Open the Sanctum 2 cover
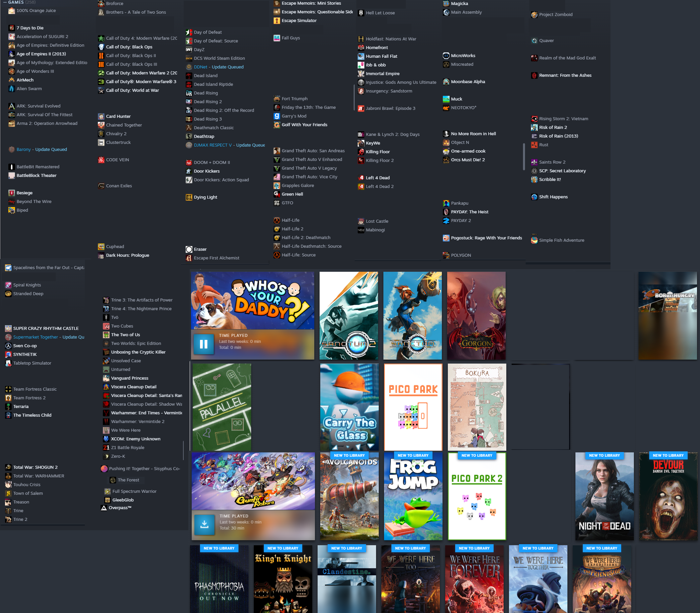Viewport: 700px width, 613px height. (x=349, y=316)
